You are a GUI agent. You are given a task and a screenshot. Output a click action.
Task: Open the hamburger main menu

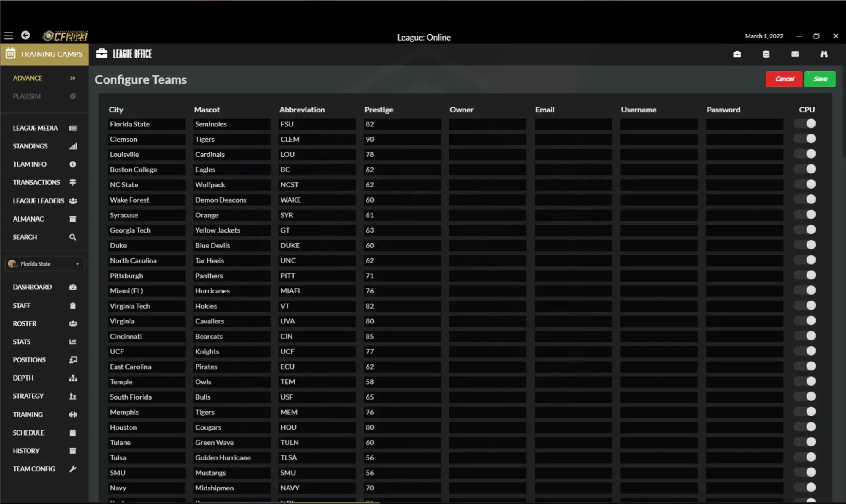click(x=8, y=36)
